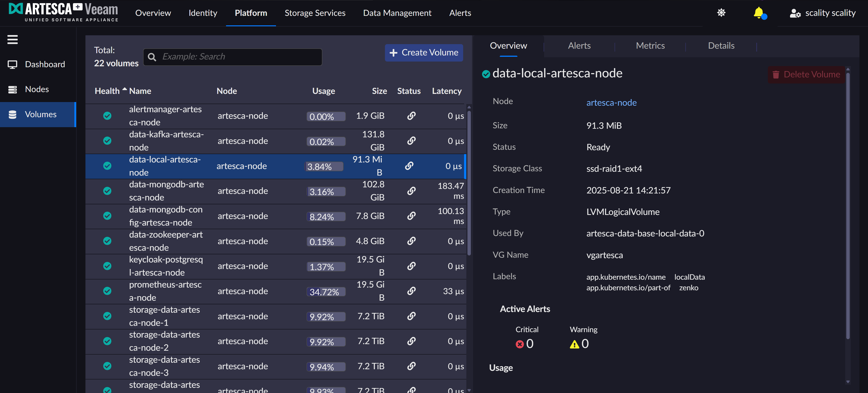Screen dimensions: 868x393
Task: Click the Volumes database icon
Action: click(x=12, y=114)
